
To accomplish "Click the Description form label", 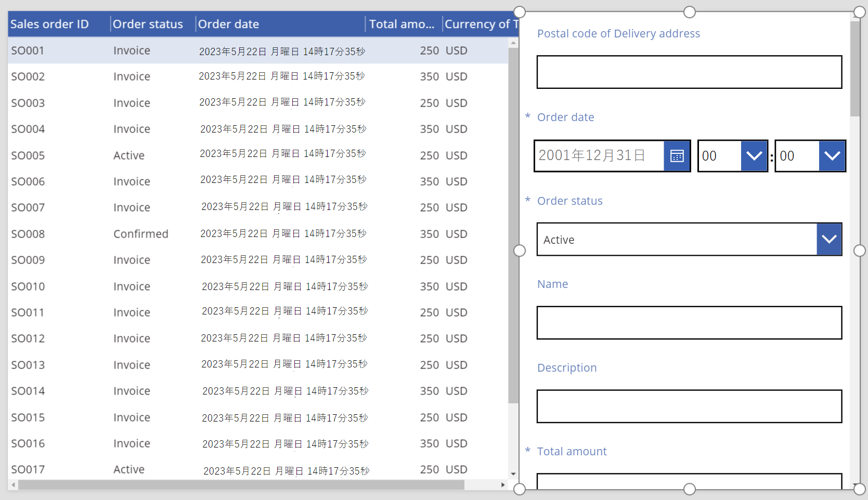I will (x=567, y=367).
